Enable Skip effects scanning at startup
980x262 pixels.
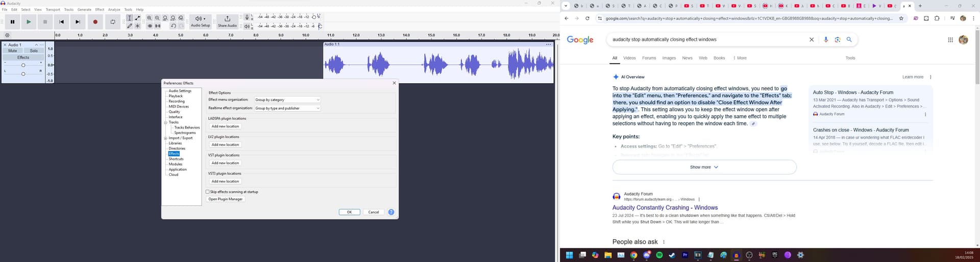tap(208, 192)
